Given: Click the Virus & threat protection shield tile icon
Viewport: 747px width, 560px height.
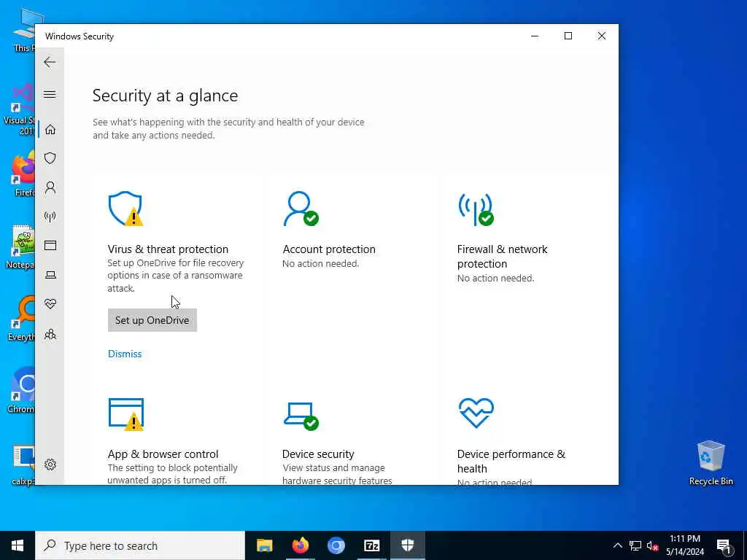Looking at the screenshot, I should tap(125, 209).
